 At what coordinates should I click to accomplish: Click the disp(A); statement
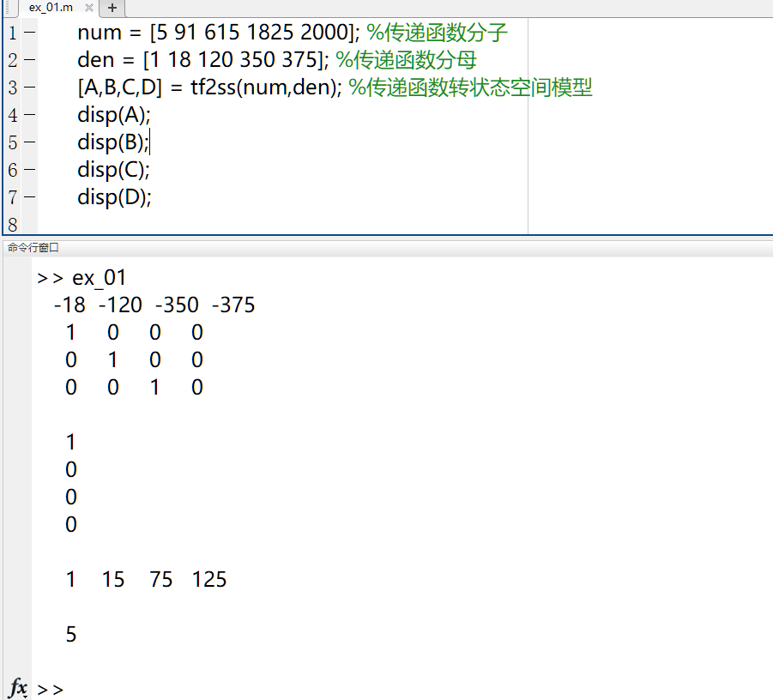(114, 115)
